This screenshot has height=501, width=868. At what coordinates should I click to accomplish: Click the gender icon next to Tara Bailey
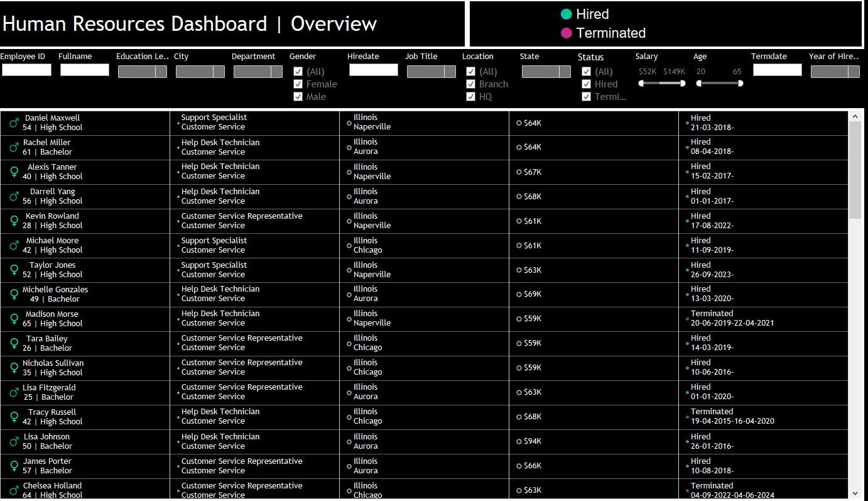pos(14,343)
